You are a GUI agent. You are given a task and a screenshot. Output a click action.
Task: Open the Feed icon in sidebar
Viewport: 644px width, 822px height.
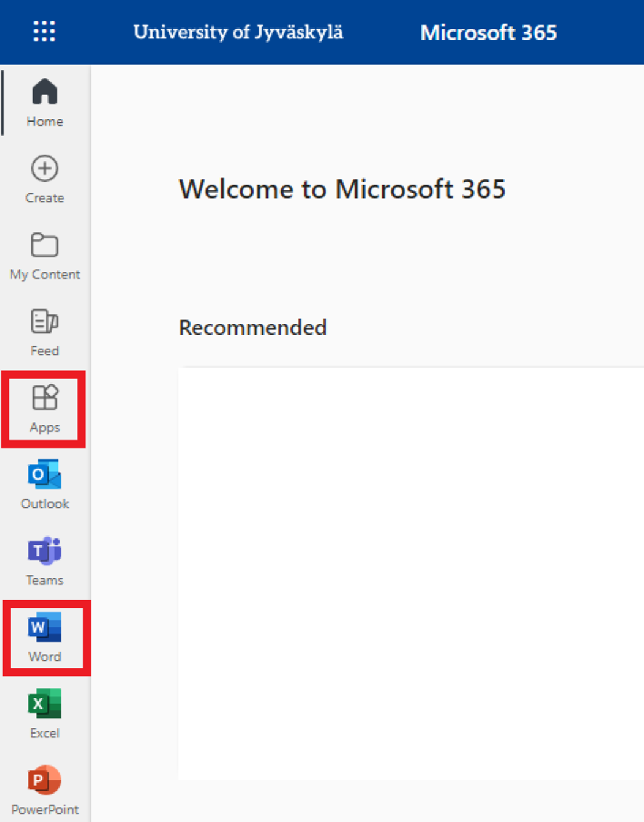click(x=45, y=321)
